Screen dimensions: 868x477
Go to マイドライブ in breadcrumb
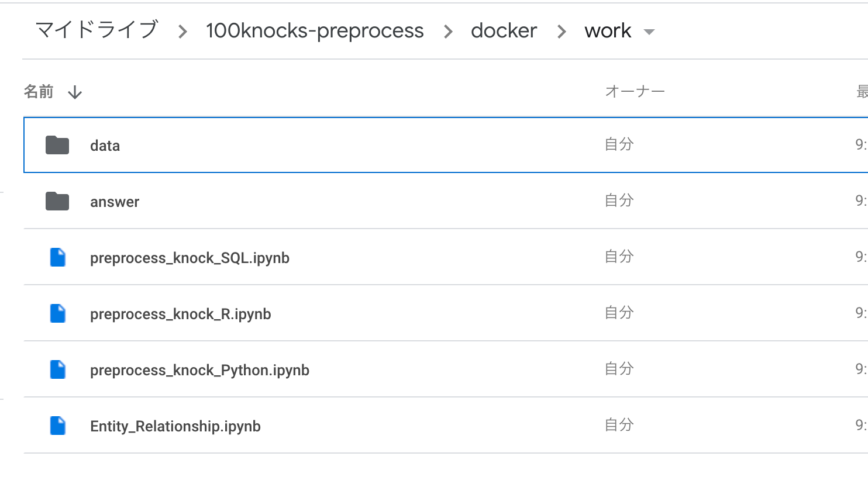[x=97, y=30]
